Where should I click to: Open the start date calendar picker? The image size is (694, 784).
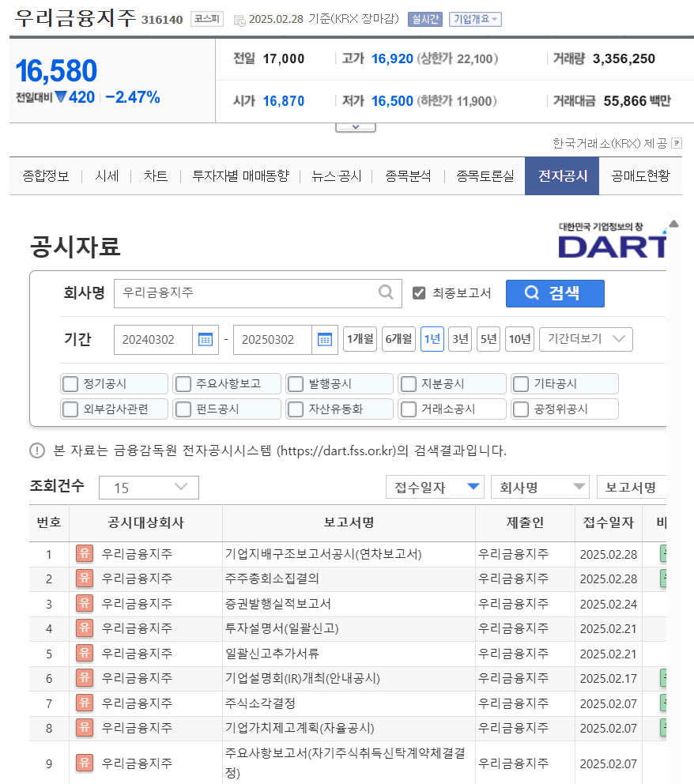206,340
